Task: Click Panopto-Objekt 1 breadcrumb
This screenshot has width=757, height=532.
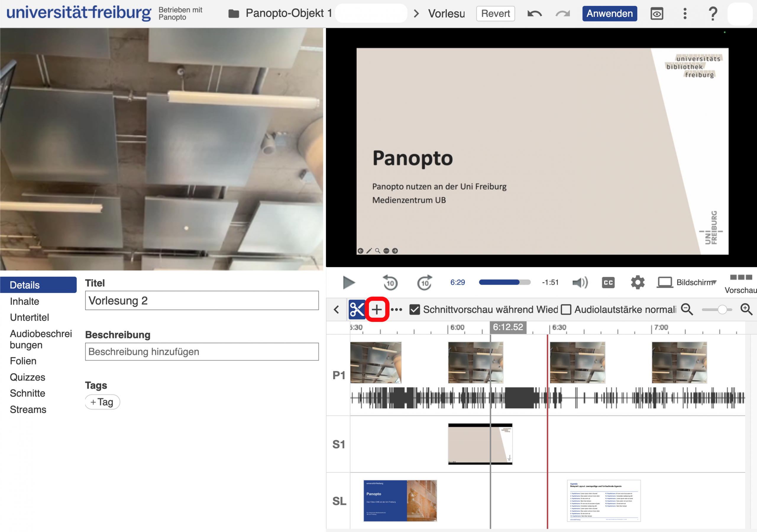Action: coord(289,13)
